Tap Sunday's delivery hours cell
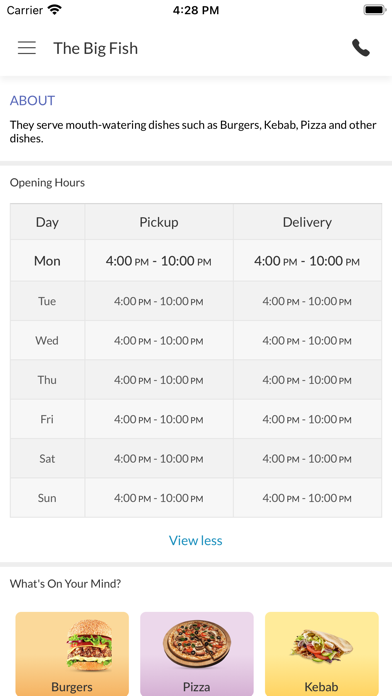392x696 pixels. pyautogui.click(x=307, y=498)
